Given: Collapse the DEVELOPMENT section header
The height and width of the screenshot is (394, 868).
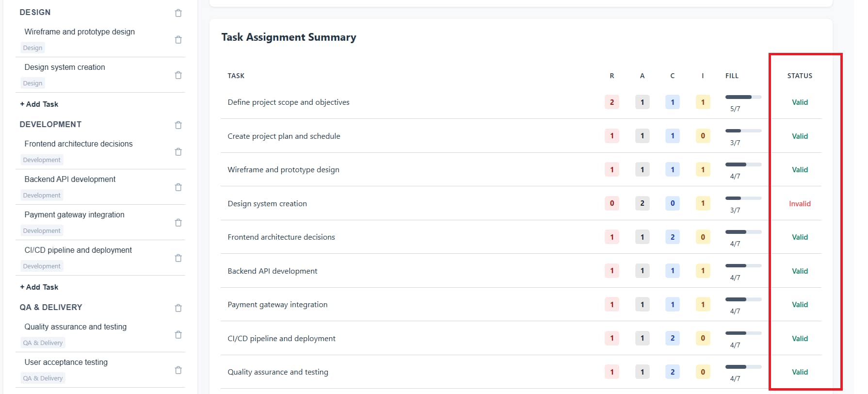Looking at the screenshot, I should coord(50,124).
